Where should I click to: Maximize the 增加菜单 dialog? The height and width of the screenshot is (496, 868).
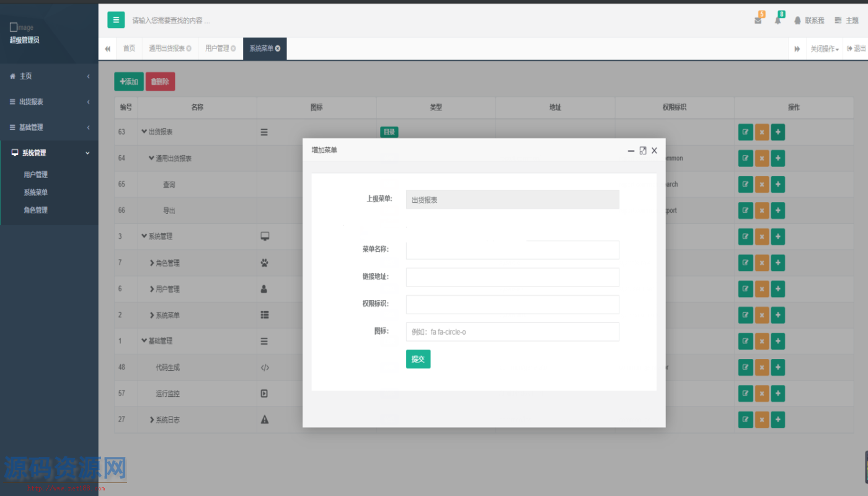point(643,151)
